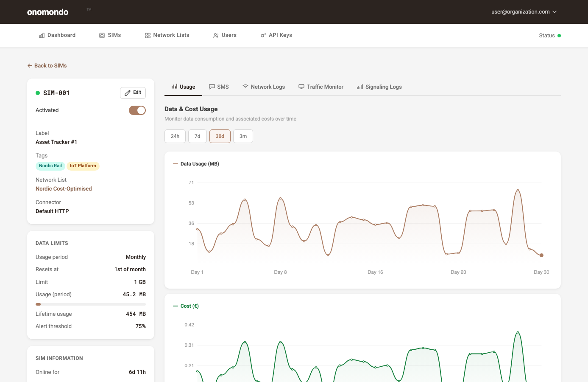The height and width of the screenshot is (382, 588).
Task: Click the Network Lists grid icon
Action: pyautogui.click(x=148, y=36)
